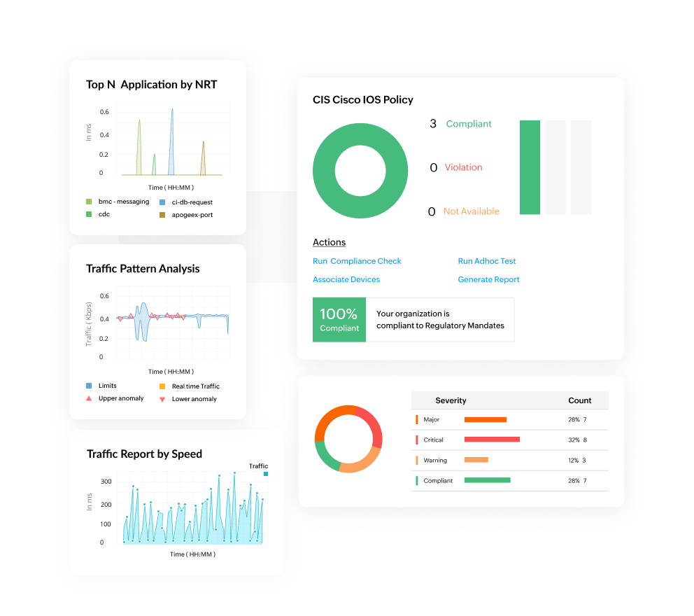Click the Major orange progress bar
The image size is (694, 616).
coord(485,419)
